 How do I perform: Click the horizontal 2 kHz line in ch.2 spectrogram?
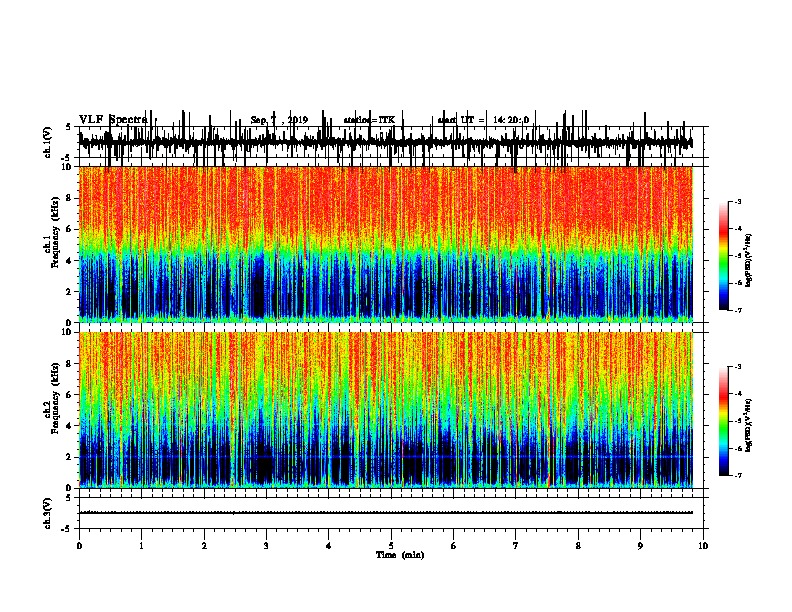(x=386, y=457)
